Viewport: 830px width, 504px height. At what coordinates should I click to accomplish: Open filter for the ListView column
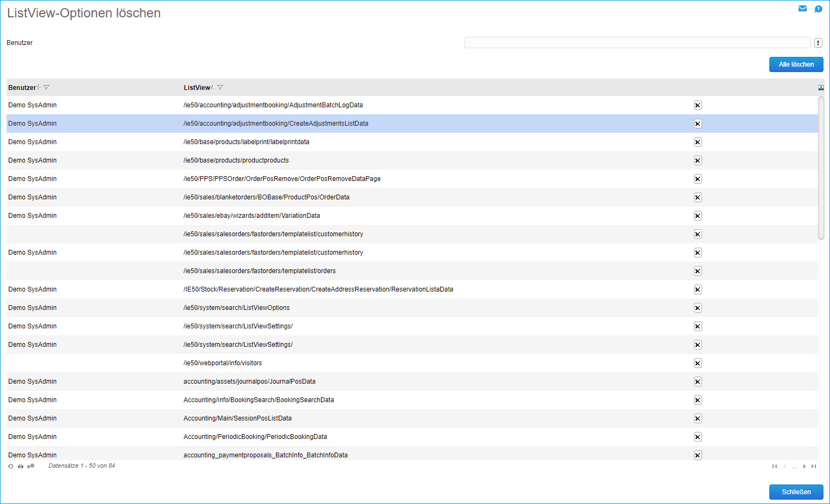(x=221, y=87)
